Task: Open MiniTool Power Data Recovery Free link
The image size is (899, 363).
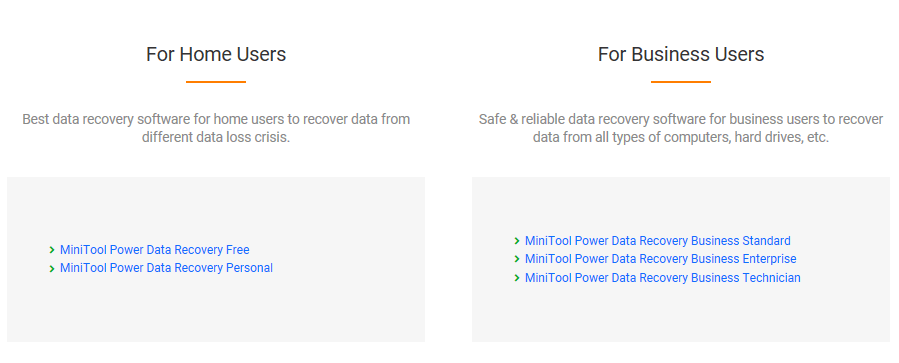Action: coord(155,250)
